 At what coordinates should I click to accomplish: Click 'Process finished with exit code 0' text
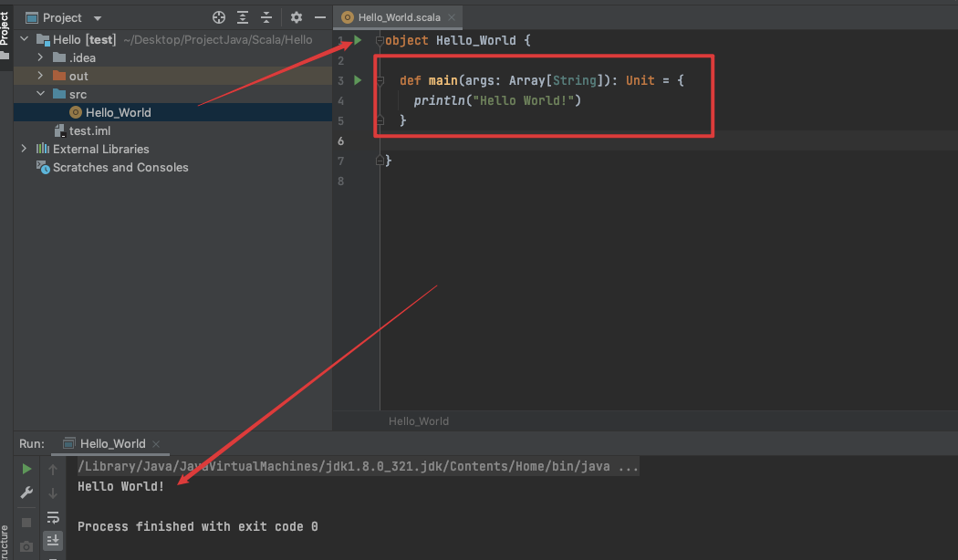pyautogui.click(x=197, y=526)
